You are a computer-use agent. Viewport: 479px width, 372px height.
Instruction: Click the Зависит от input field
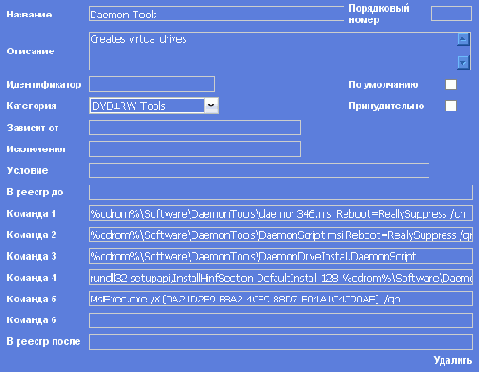[x=195, y=128]
